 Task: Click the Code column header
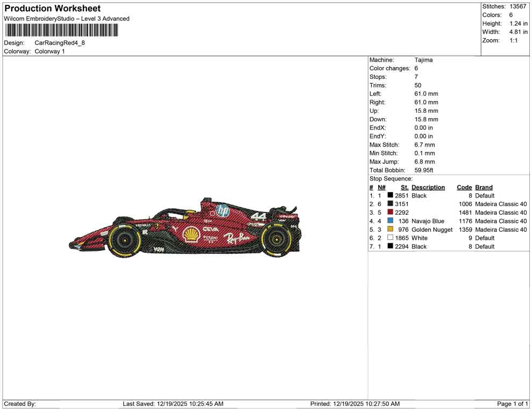point(464,187)
